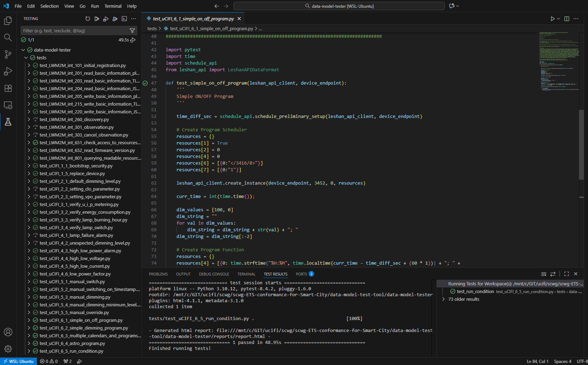588x365 pixels.
Task: Click the test filter funnel icon
Action: point(132,31)
